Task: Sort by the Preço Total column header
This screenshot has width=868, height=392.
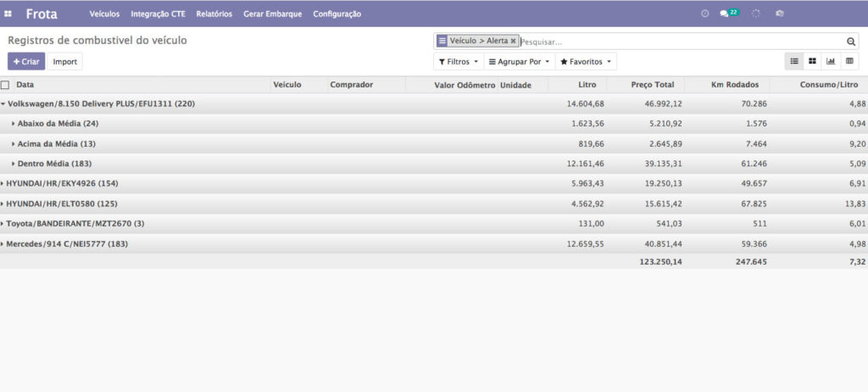Action: tap(653, 85)
